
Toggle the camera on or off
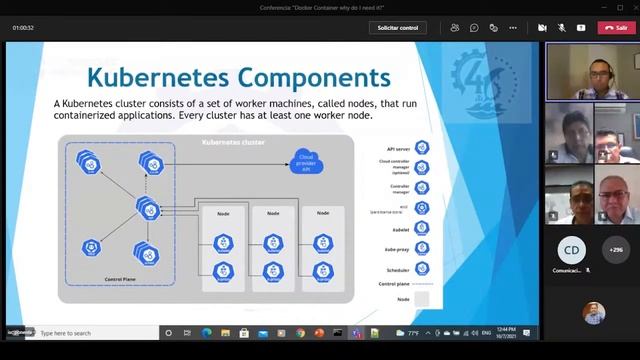click(x=542, y=28)
